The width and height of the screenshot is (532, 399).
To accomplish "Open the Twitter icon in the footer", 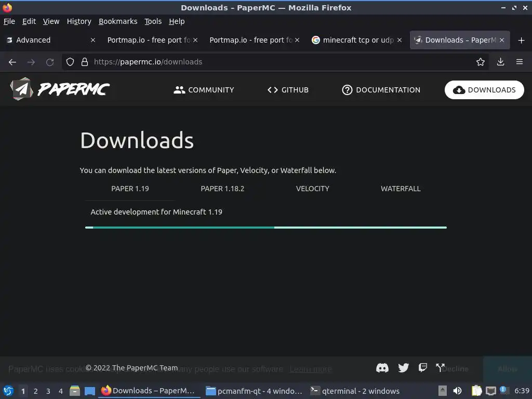I will click(403, 368).
